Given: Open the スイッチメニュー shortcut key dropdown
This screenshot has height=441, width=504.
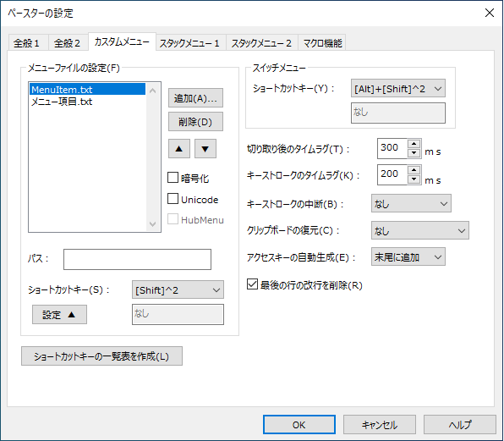Looking at the screenshot, I should coord(398,89).
